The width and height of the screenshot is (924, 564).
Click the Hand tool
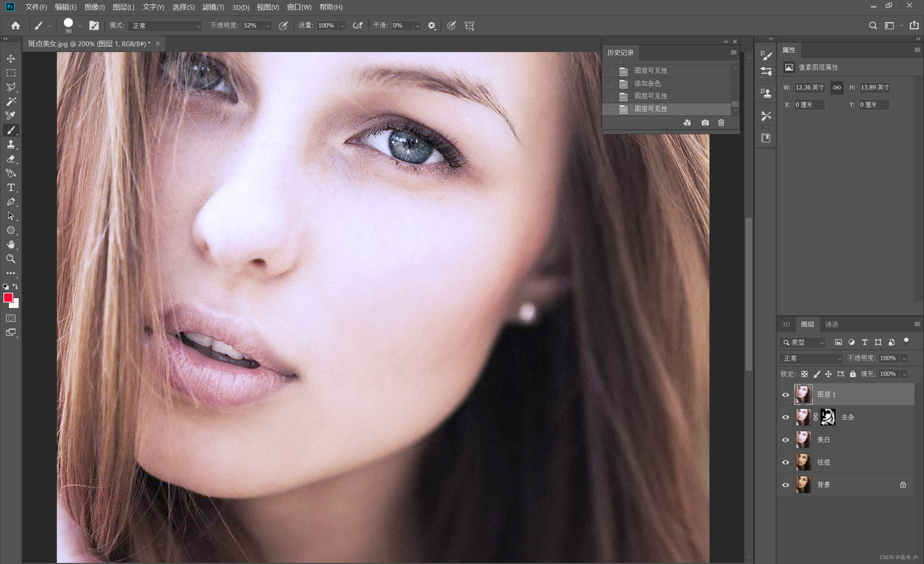click(x=11, y=245)
